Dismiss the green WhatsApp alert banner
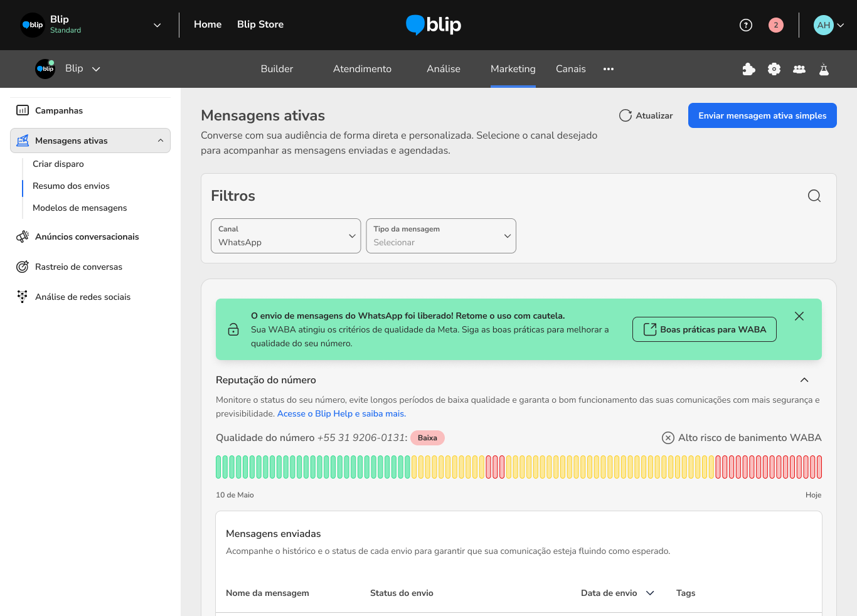Screen dimensions: 857x616 (x=799, y=316)
